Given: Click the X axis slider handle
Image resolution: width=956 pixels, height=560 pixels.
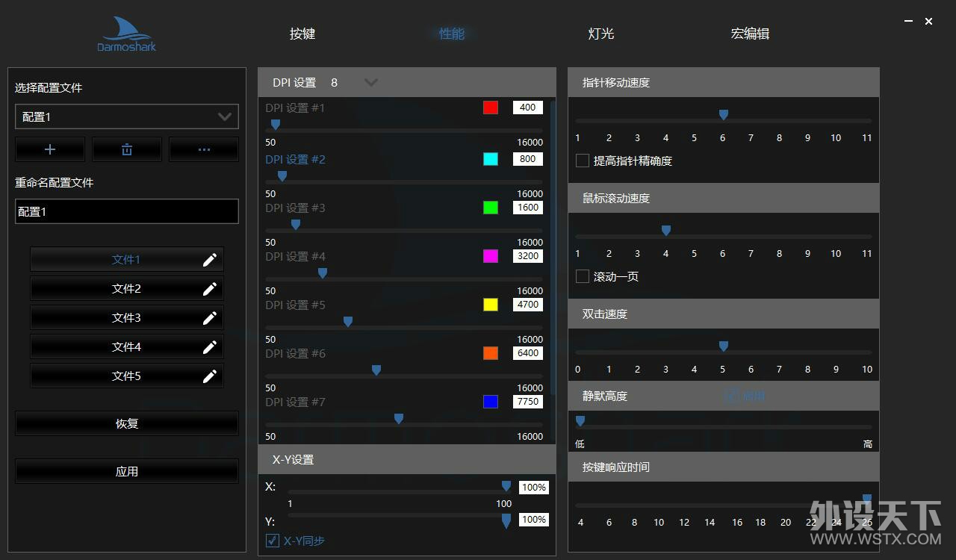Looking at the screenshot, I should (x=506, y=486).
